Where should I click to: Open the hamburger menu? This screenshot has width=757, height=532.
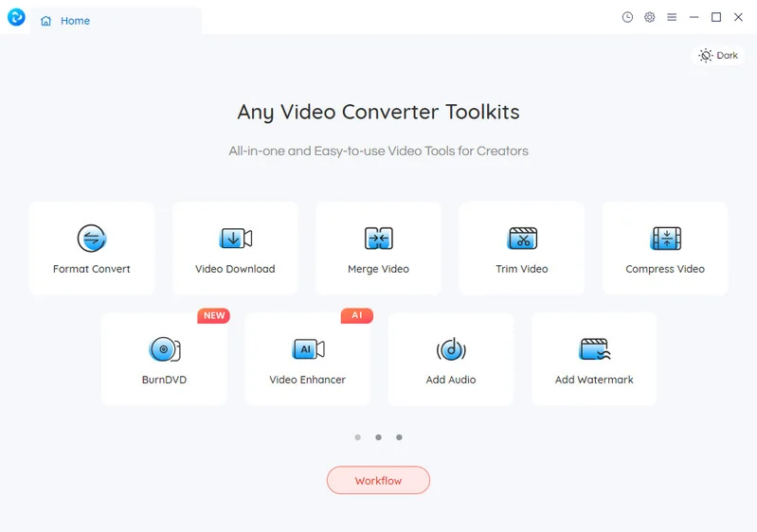point(672,17)
